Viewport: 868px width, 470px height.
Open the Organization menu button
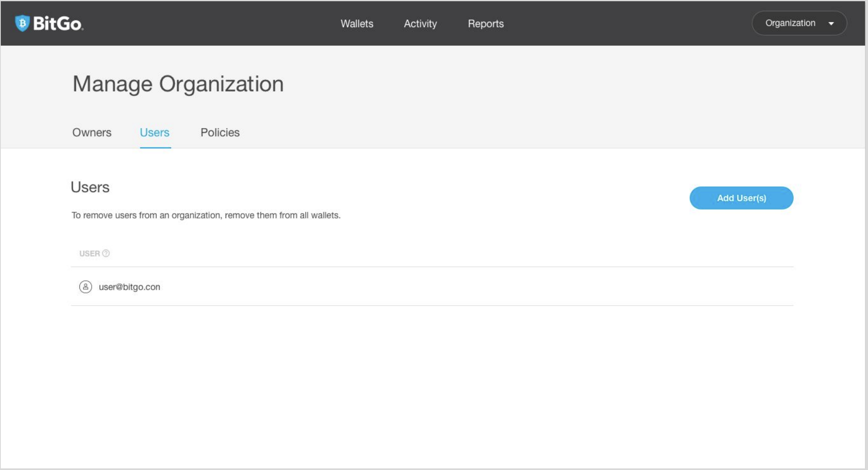(x=799, y=23)
